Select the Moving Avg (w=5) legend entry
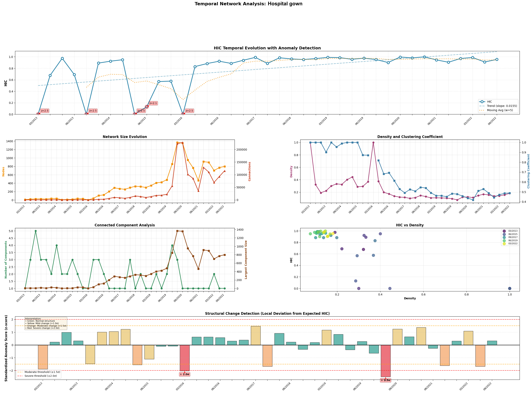 500,110
